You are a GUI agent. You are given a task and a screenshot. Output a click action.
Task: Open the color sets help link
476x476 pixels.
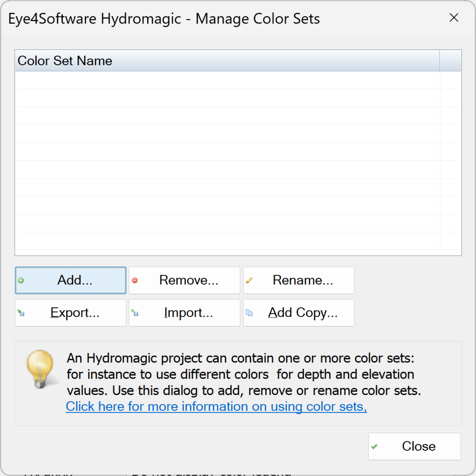pyautogui.click(x=216, y=407)
